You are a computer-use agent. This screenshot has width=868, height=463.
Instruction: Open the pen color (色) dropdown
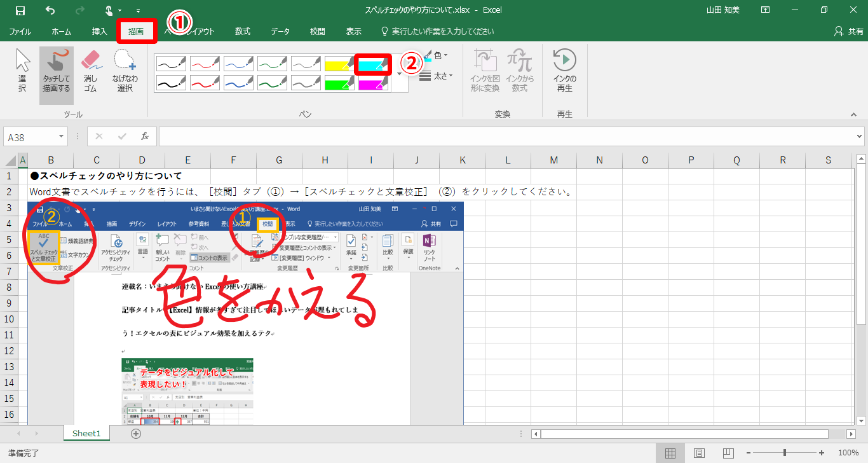click(437, 56)
